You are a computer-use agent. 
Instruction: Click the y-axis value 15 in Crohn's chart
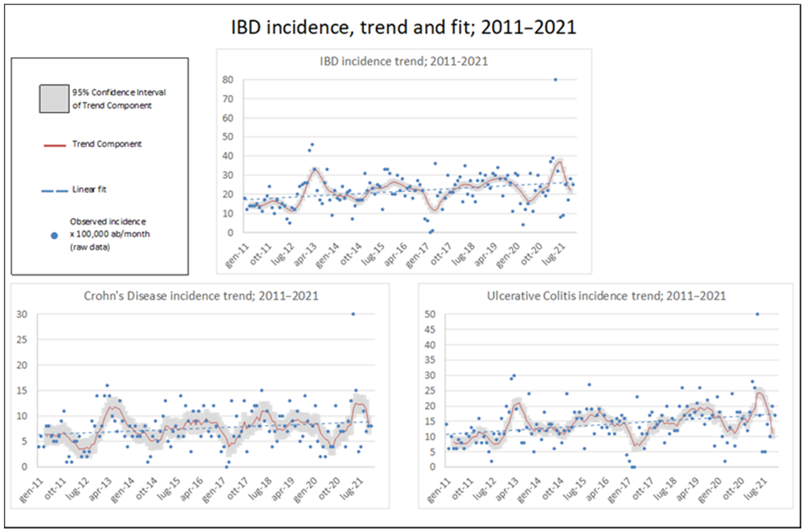22,391
